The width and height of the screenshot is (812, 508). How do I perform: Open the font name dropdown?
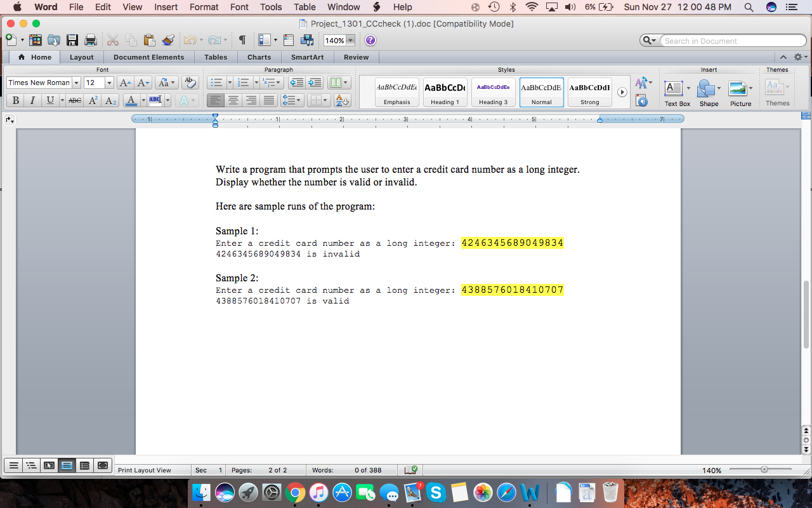coord(76,83)
